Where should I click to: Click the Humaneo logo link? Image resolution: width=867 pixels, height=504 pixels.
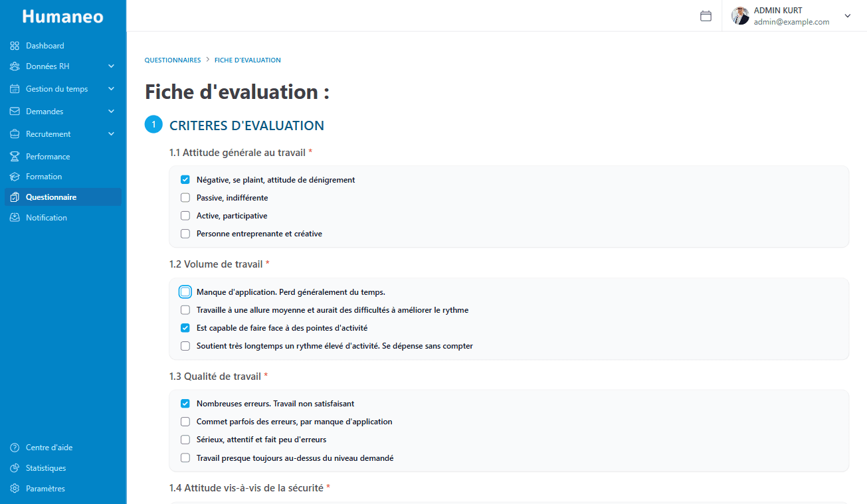click(x=62, y=16)
